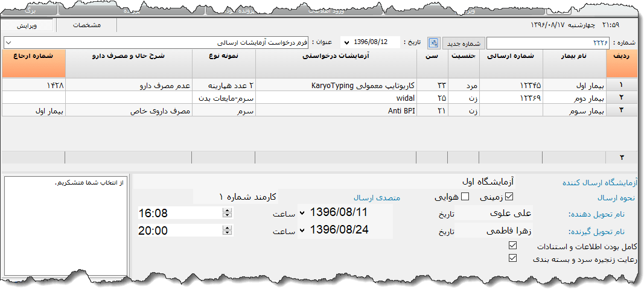Click the Anti BPI test cell

coord(336,110)
